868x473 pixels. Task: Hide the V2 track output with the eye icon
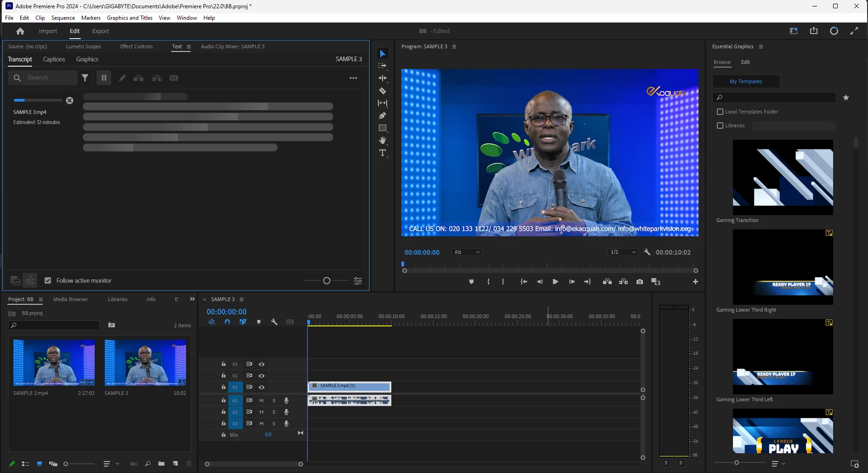pos(261,376)
